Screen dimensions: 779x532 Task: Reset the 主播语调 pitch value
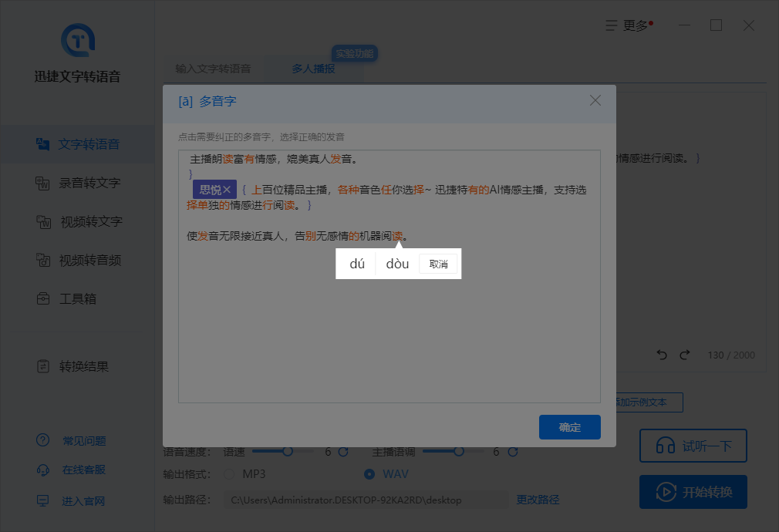[513, 452]
